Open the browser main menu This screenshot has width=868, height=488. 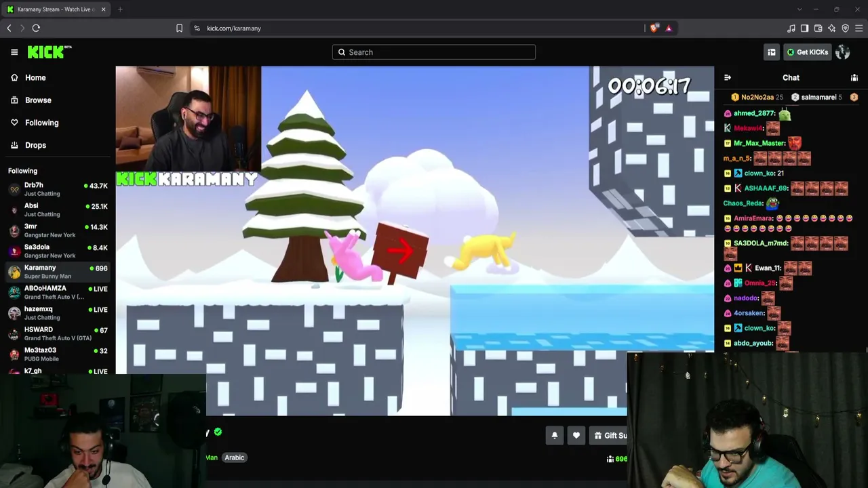pos(859,28)
